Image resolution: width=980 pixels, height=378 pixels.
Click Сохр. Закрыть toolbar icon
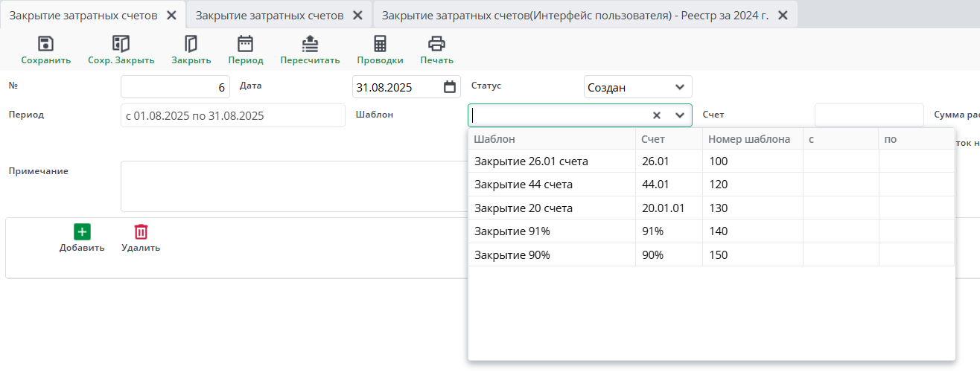121,44
